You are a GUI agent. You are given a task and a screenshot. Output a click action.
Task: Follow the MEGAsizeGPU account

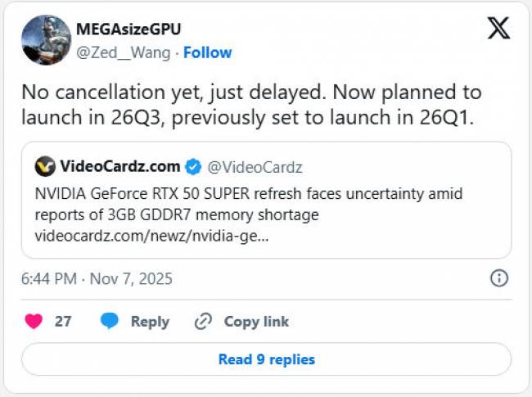(x=207, y=52)
